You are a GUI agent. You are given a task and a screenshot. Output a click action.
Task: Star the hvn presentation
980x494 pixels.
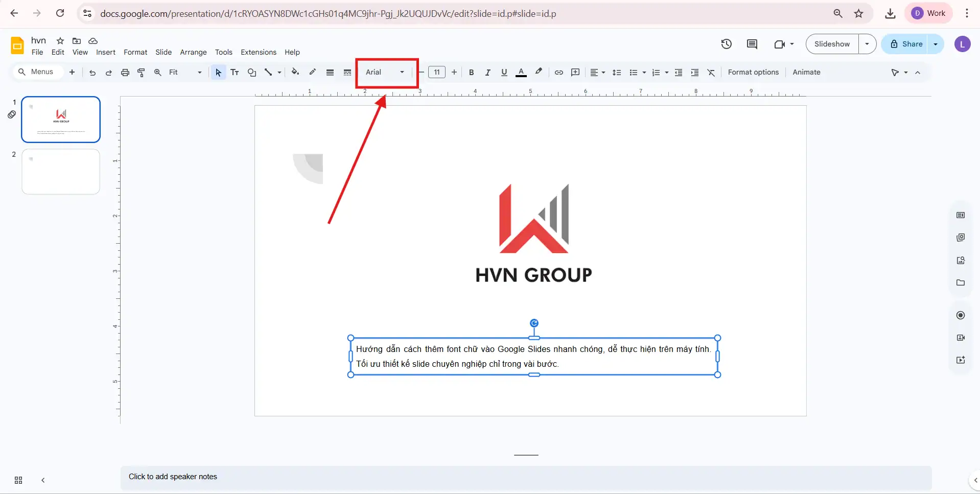click(60, 41)
